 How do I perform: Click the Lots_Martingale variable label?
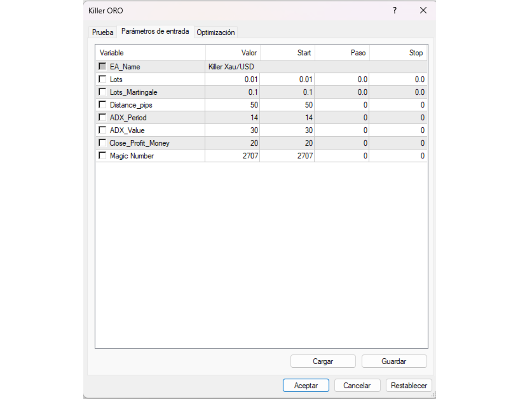133,92
